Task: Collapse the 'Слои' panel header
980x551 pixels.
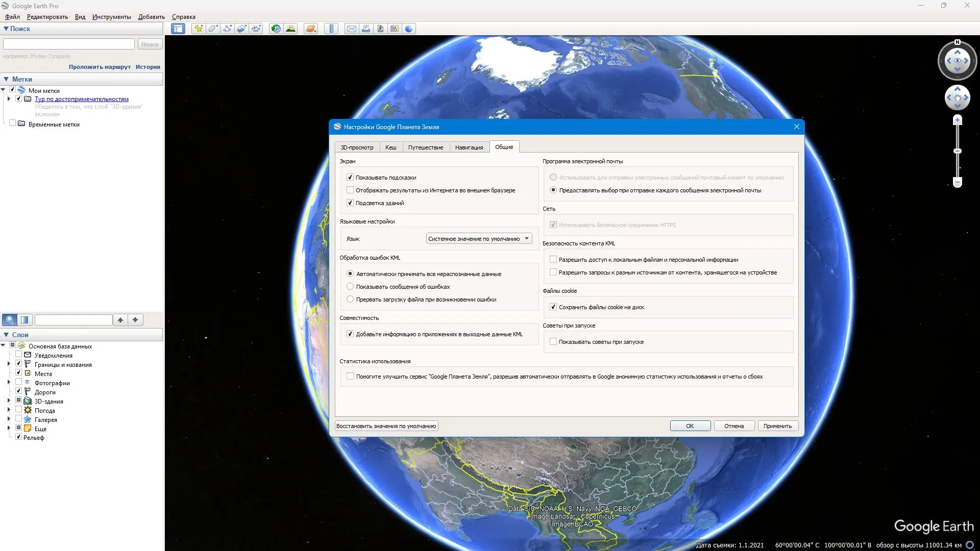Action: point(6,335)
